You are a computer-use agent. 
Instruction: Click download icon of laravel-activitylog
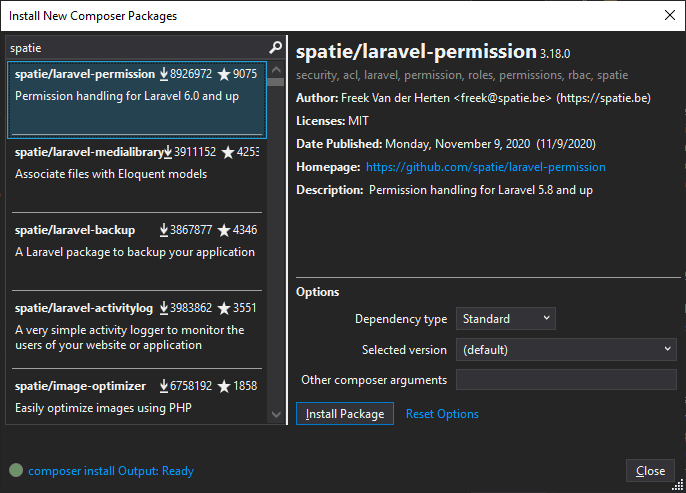[164, 308]
